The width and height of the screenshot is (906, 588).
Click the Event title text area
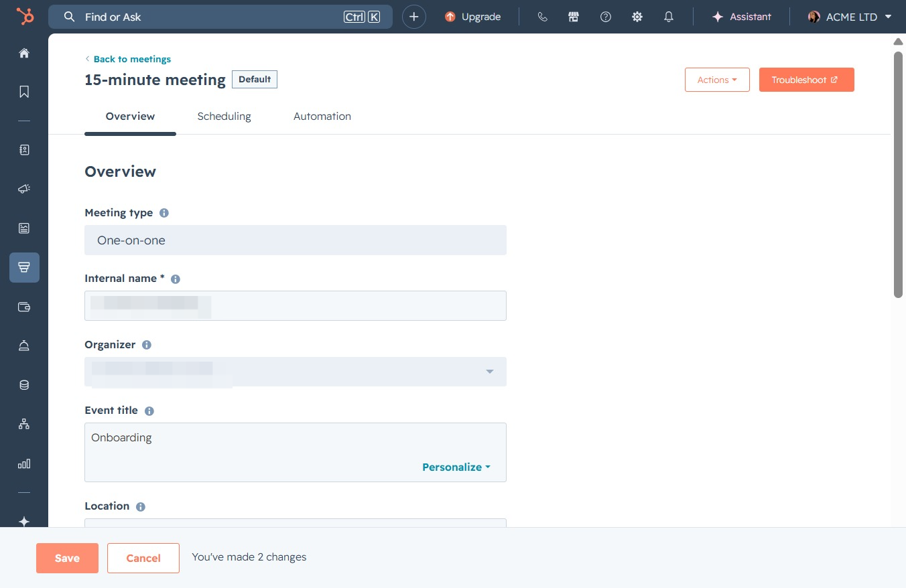click(x=296, y=452)
